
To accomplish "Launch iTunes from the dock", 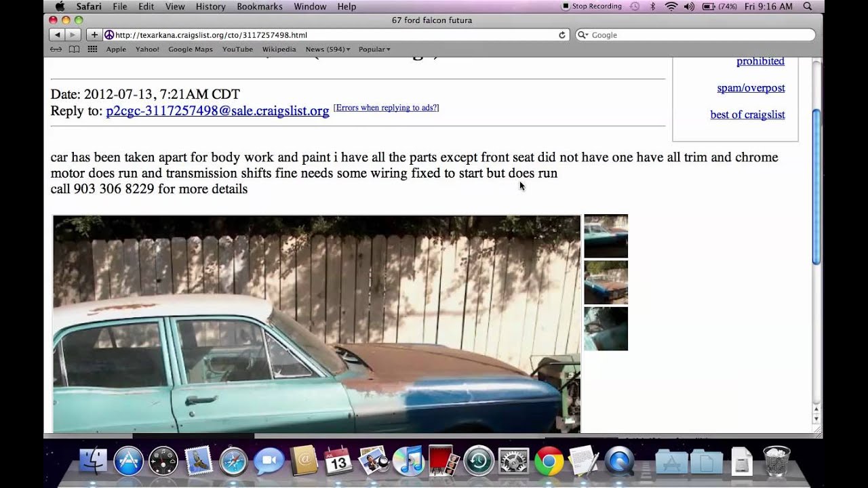I will coord(408,462).
